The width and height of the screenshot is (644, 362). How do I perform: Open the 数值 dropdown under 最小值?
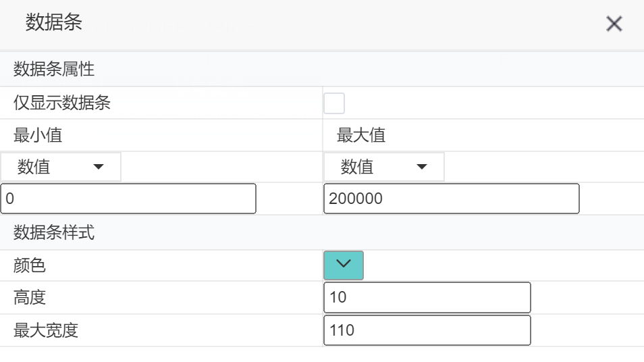61,167
